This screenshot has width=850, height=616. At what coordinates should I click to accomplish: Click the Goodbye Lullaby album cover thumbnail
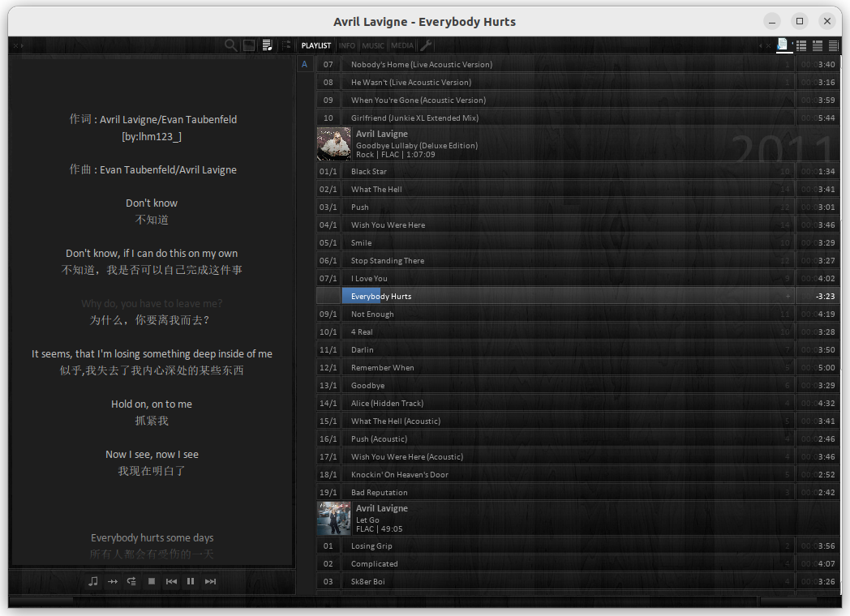coord(334,143)
